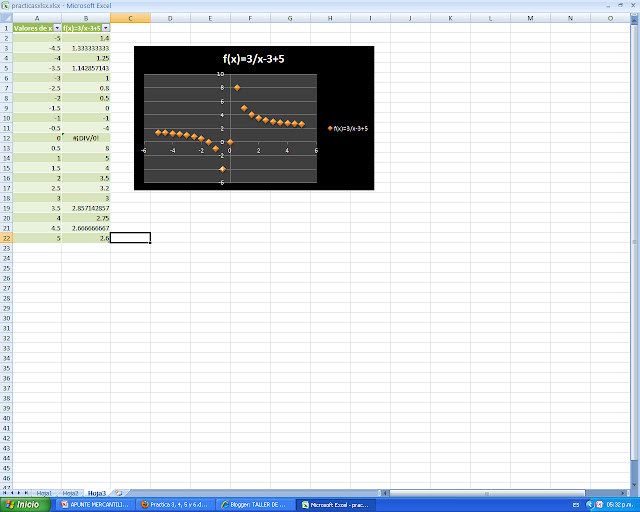
Task: Open the Inicio start button
Action: coord(24,505)
